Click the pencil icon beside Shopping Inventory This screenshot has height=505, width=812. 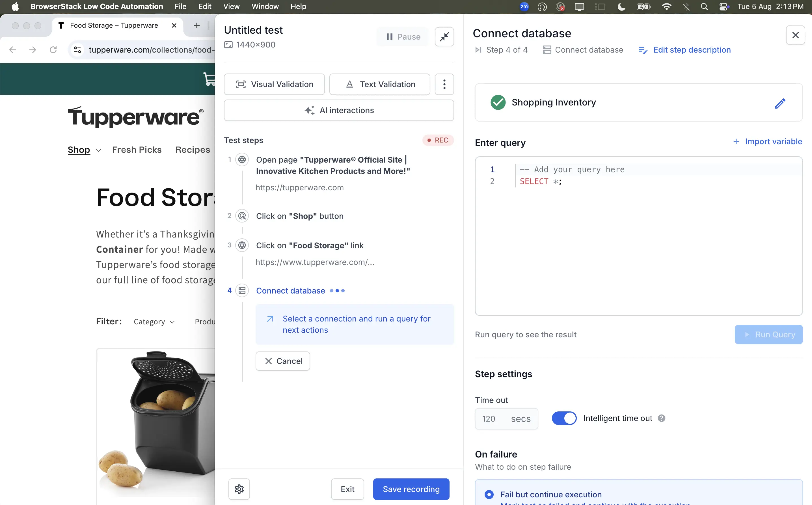[780, 103]
